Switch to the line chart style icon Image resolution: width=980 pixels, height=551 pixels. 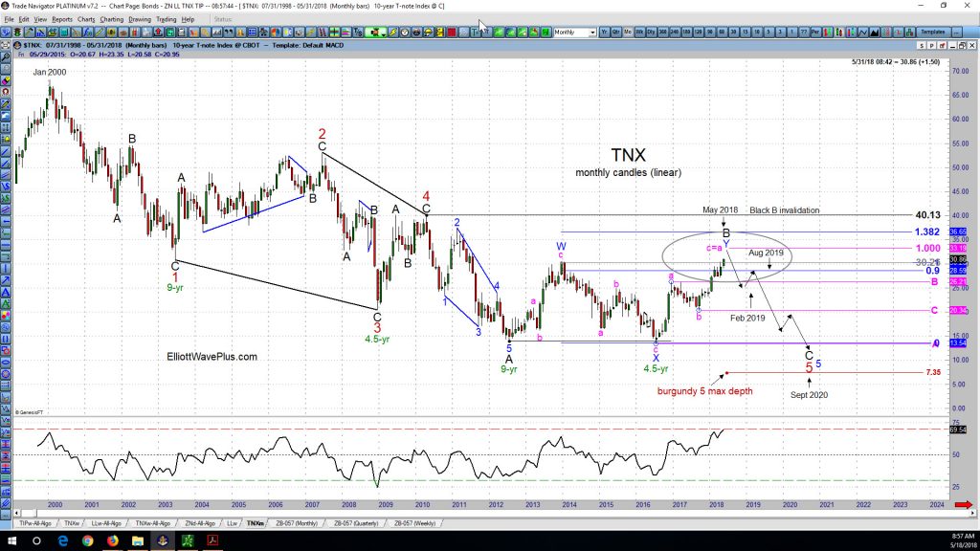click(x=862, y=32)
